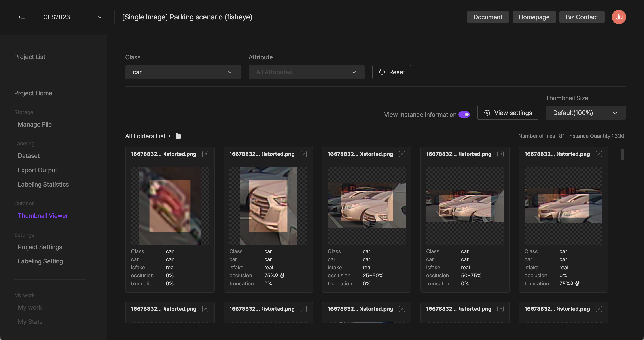The height and width of the screenshot is (340, 644).
Task: Click the Reset filter button
Action: [x=392, y=72]
